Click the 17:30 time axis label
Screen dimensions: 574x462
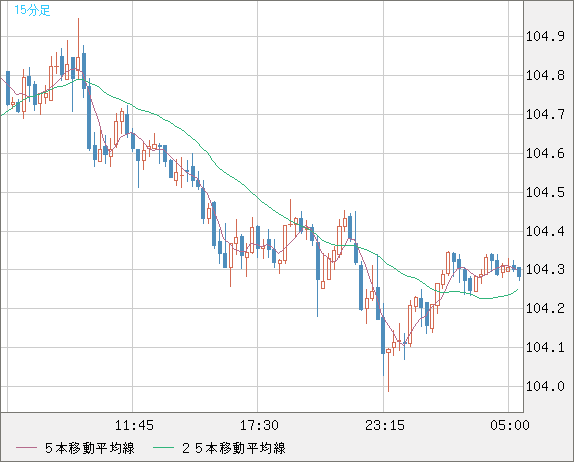point(259,425)
